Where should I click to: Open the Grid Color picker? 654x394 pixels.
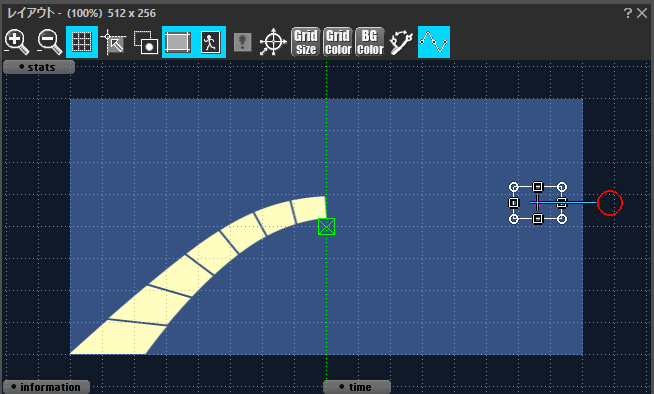[x=338, y=42]
